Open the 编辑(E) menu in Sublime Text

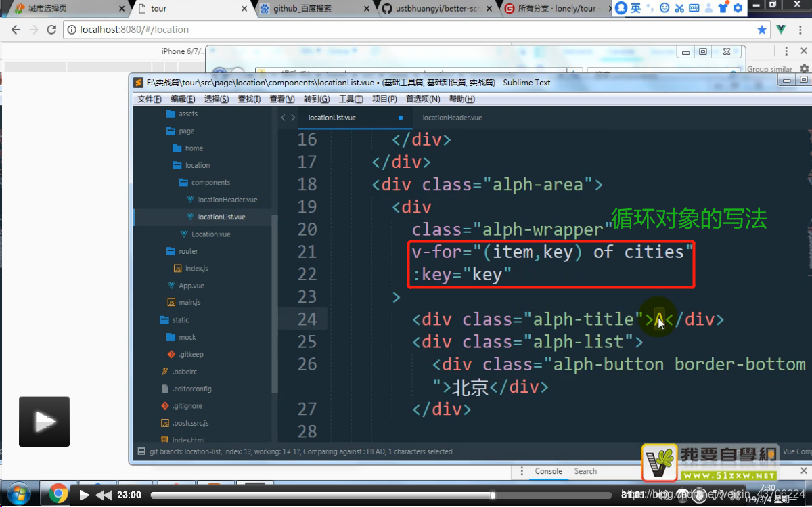(x=183, y=99)
